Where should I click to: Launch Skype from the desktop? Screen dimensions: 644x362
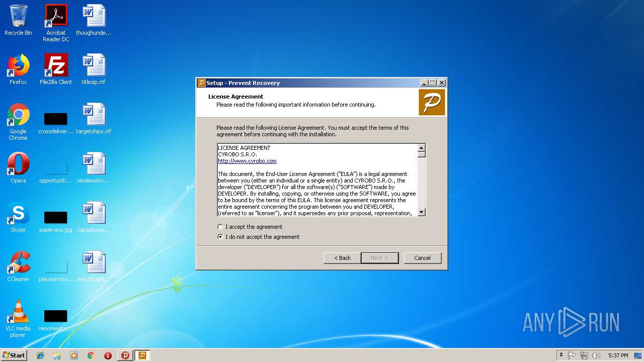coord(18,217)
